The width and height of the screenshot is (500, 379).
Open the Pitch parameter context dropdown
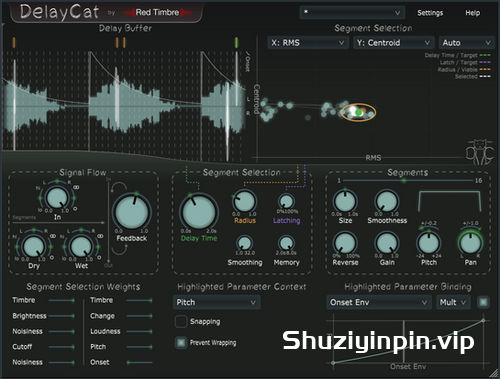pyautogui.click(x=216, y=302)
